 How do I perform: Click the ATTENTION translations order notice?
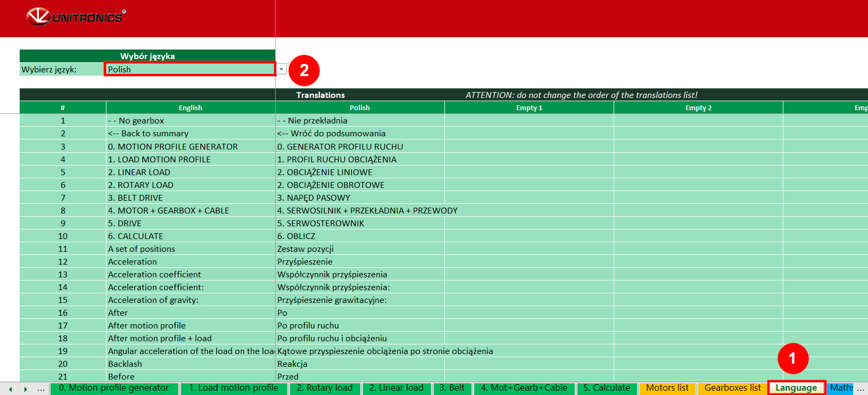(x=581, y=95)
